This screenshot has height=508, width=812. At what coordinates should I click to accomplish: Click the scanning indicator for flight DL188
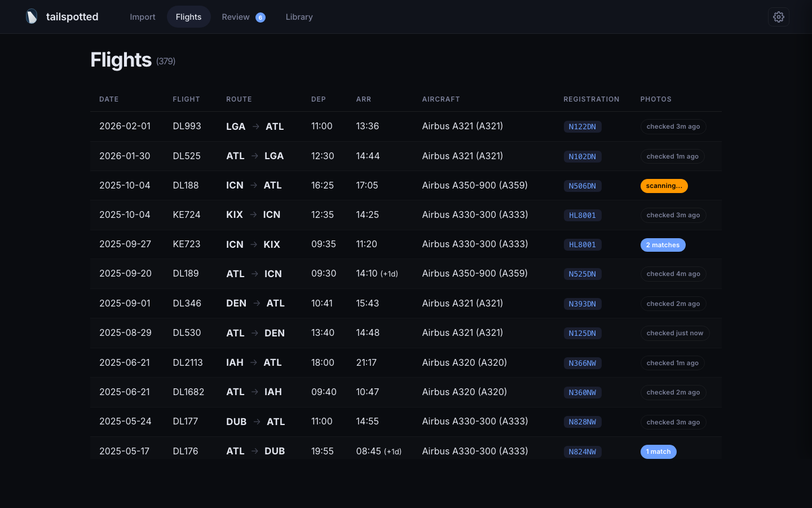pyautogui.click(x=664, y=185)
